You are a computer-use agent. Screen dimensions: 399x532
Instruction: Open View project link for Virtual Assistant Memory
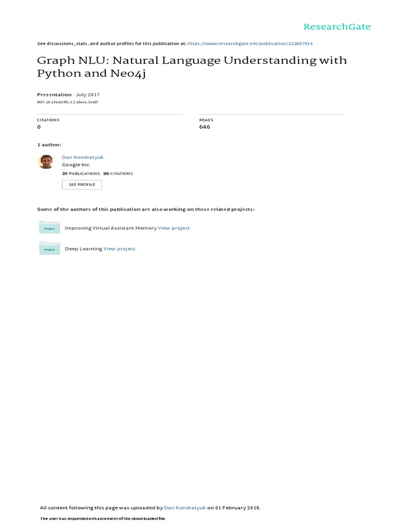pos(174,228)
